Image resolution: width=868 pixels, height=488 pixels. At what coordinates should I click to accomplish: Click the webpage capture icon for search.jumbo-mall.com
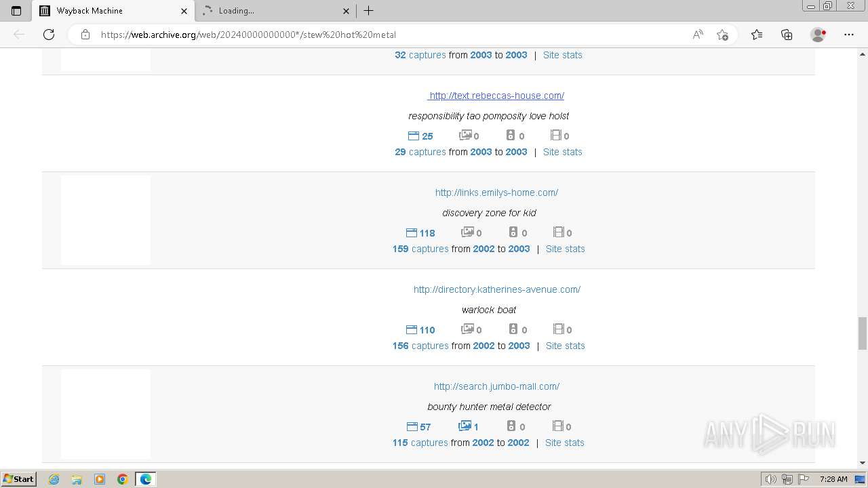pos(412,426)
